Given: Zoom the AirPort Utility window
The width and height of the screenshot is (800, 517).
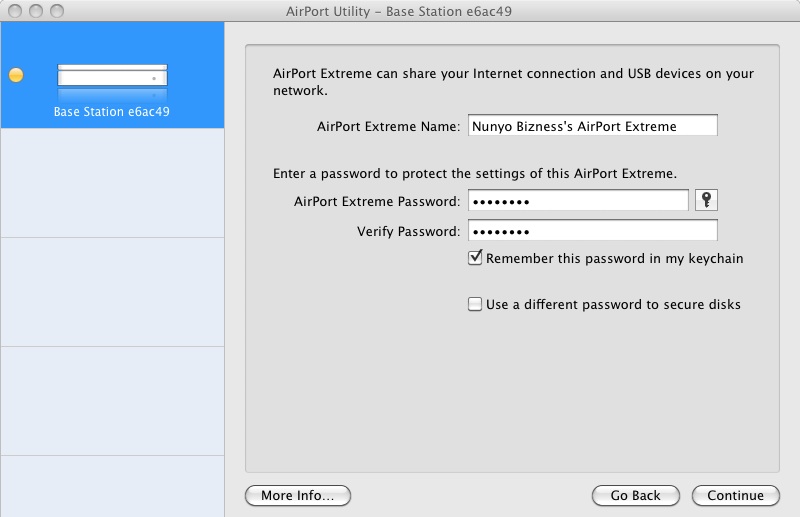Looking at the screenshot, I should point(55,10).
